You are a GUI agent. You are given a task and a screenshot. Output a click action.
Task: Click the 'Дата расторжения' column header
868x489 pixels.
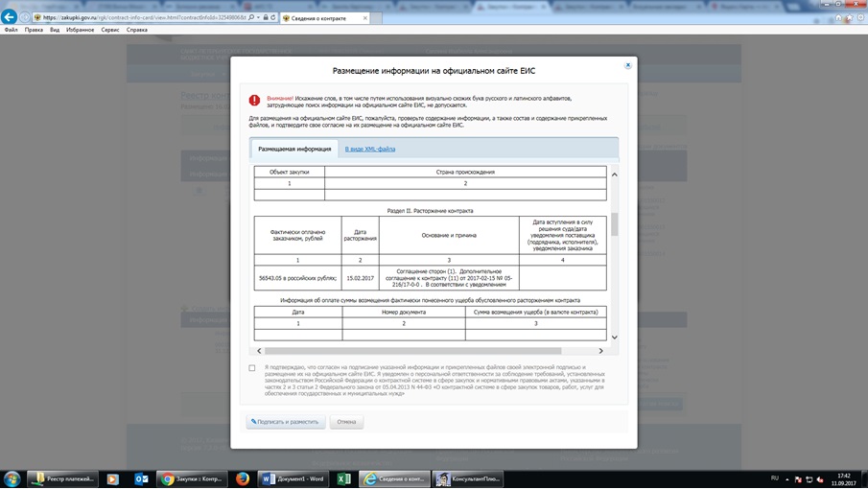click(361, 235)
